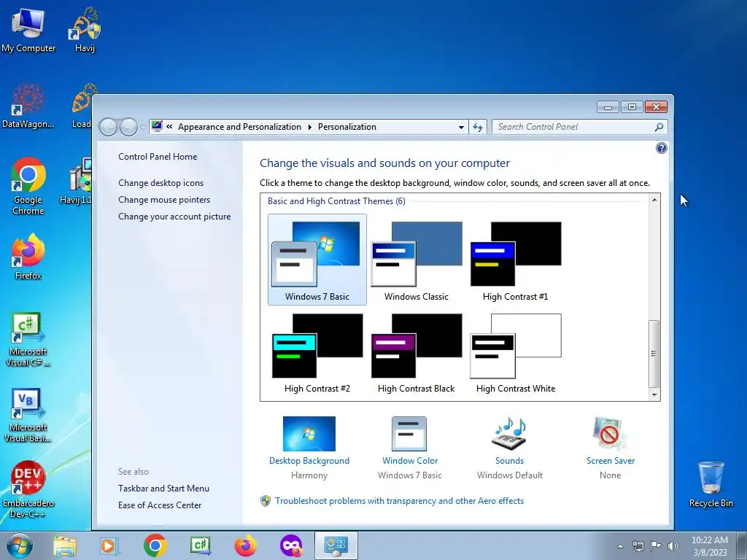Select the High Contrast #1 theme
This screenshot has height=560, width=747.
[x=516, y=260]
